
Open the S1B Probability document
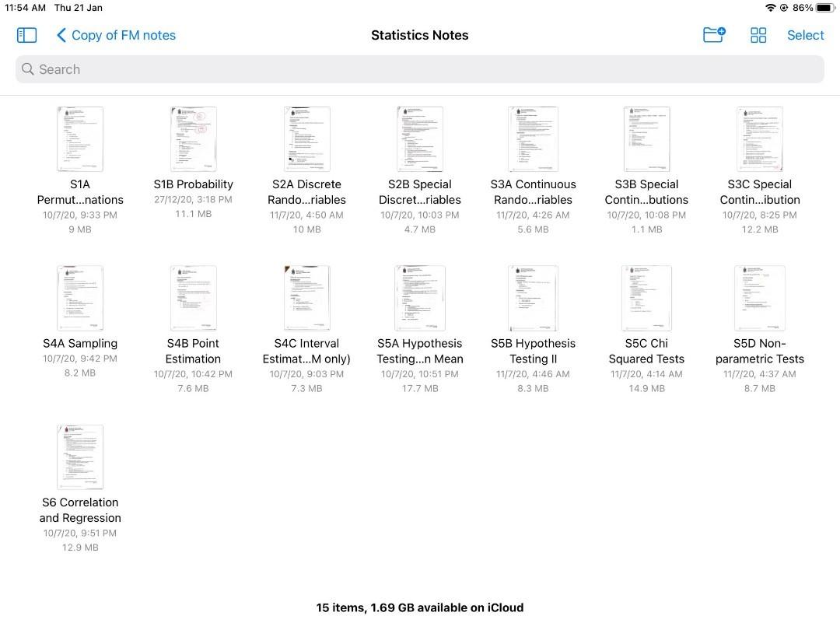[x=193, y=140]
